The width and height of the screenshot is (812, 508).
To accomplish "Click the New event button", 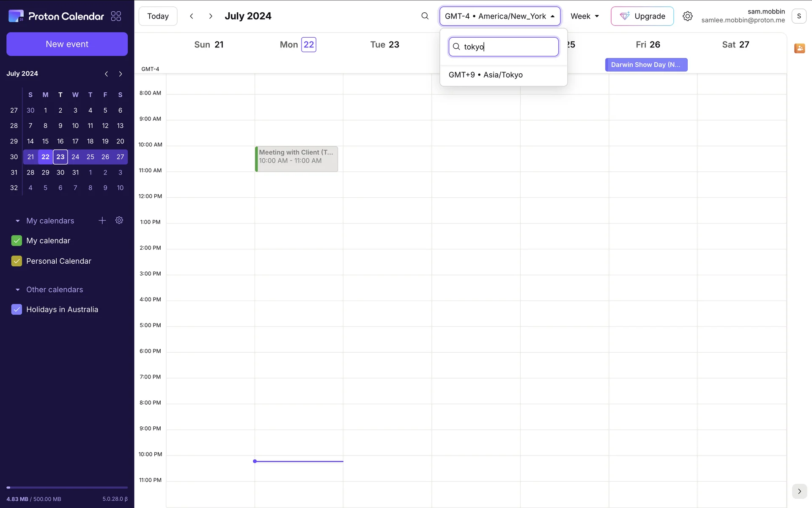I will click(x=67, y=44).
